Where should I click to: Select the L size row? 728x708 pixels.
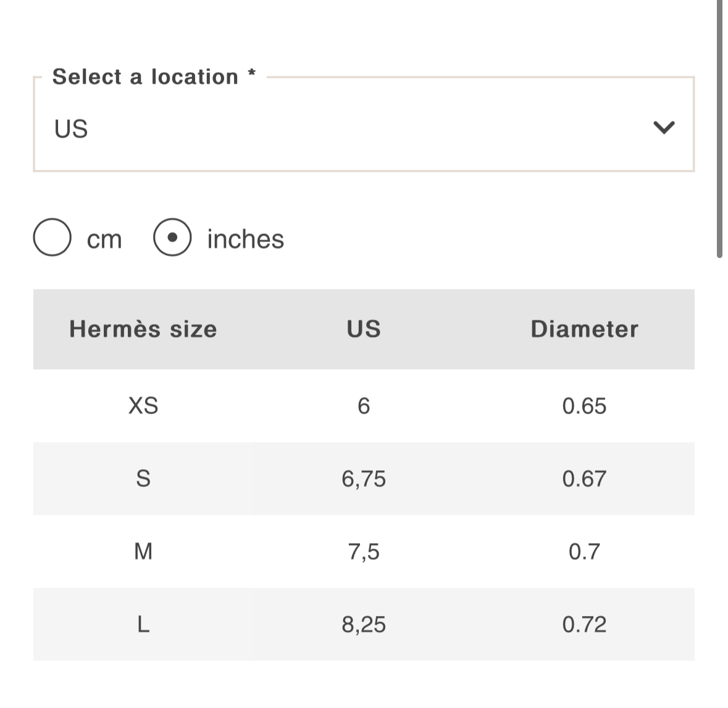364,625
